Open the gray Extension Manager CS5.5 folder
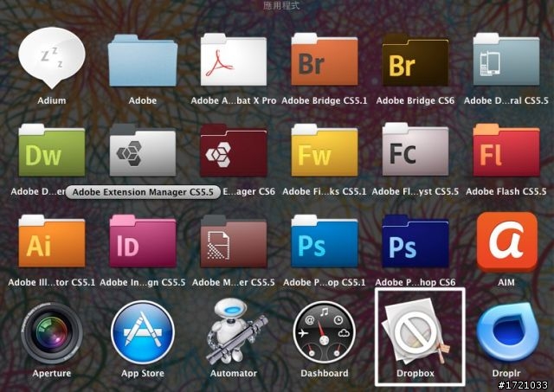 tap(142, 151)
